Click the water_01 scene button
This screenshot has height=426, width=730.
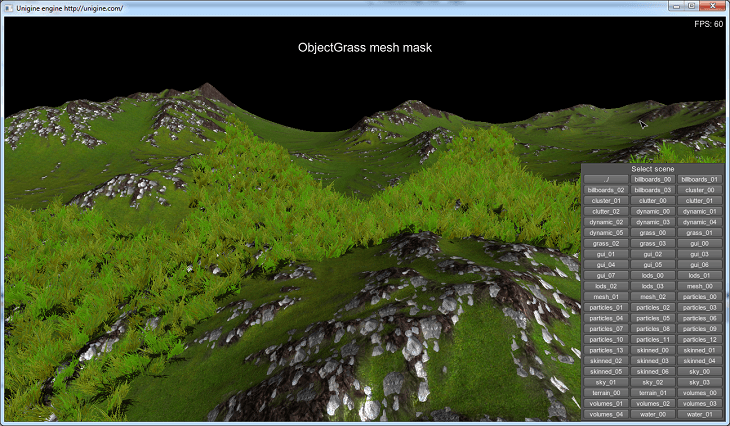[x=700, y=414]
